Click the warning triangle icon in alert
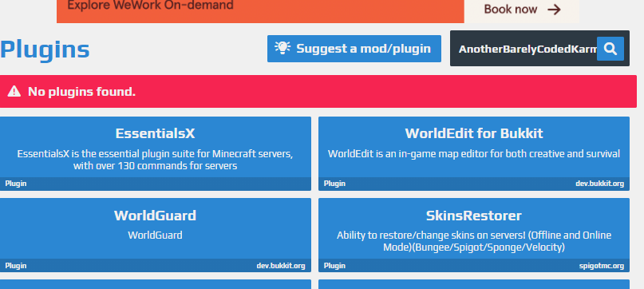 click(14, 91)
